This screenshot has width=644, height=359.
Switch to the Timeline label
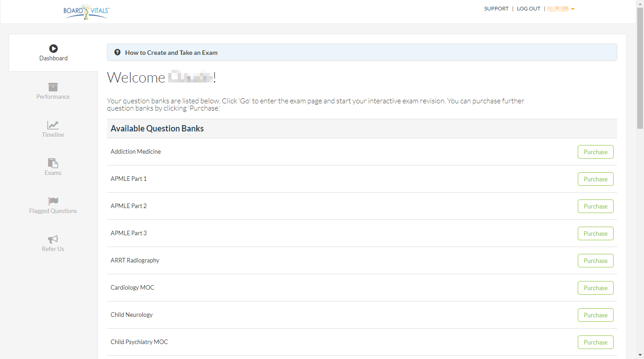click(53, 135)
